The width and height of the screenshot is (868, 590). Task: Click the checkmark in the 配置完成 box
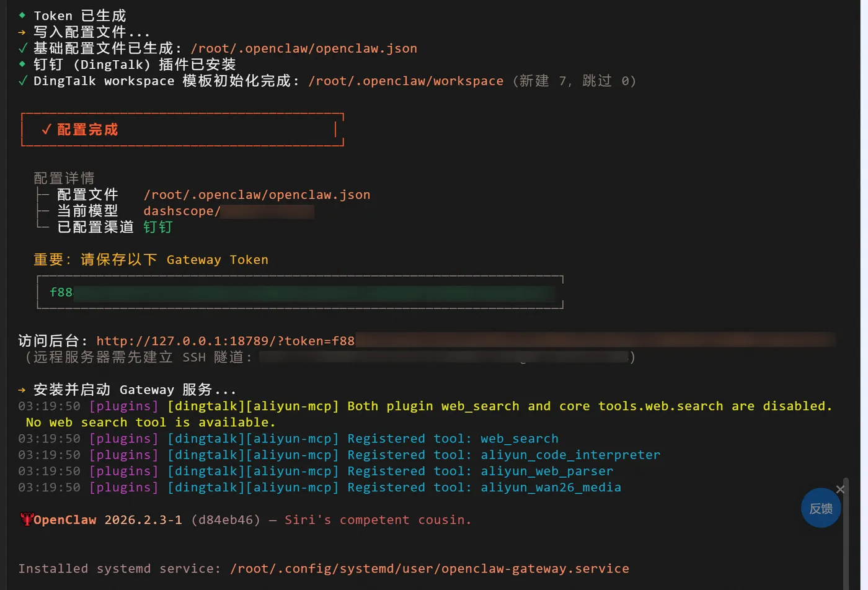tap(46, 129)
